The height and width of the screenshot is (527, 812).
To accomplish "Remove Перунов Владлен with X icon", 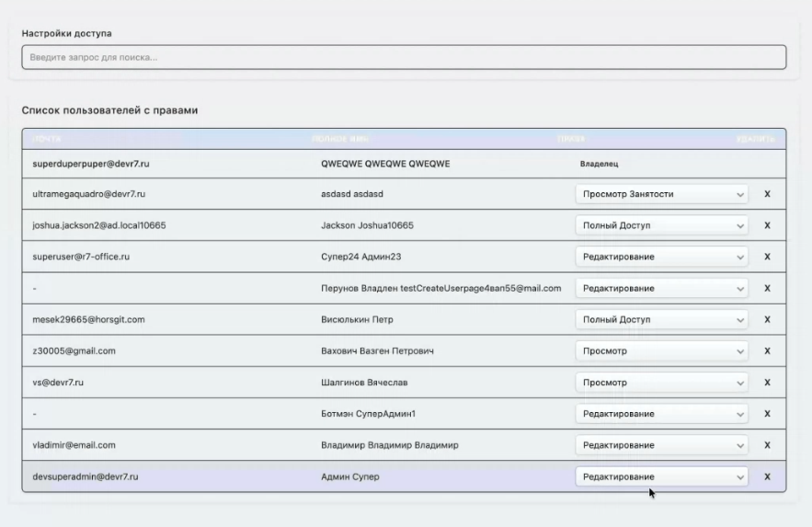I will [x=767, y=288].
